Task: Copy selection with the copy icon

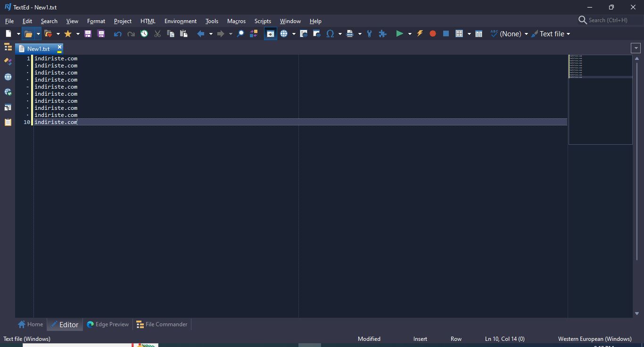Action: (x=171, y=33)
